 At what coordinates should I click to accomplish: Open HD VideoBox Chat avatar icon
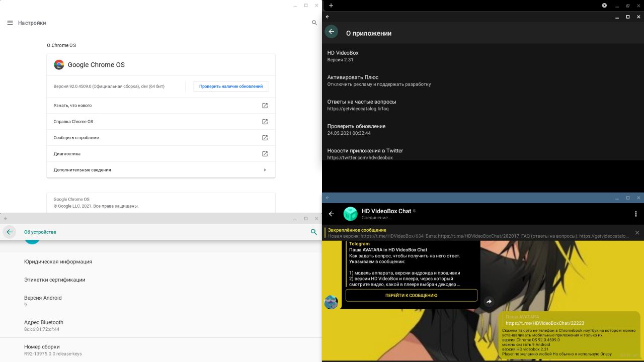pyautogui.click(x=350, y=214)
